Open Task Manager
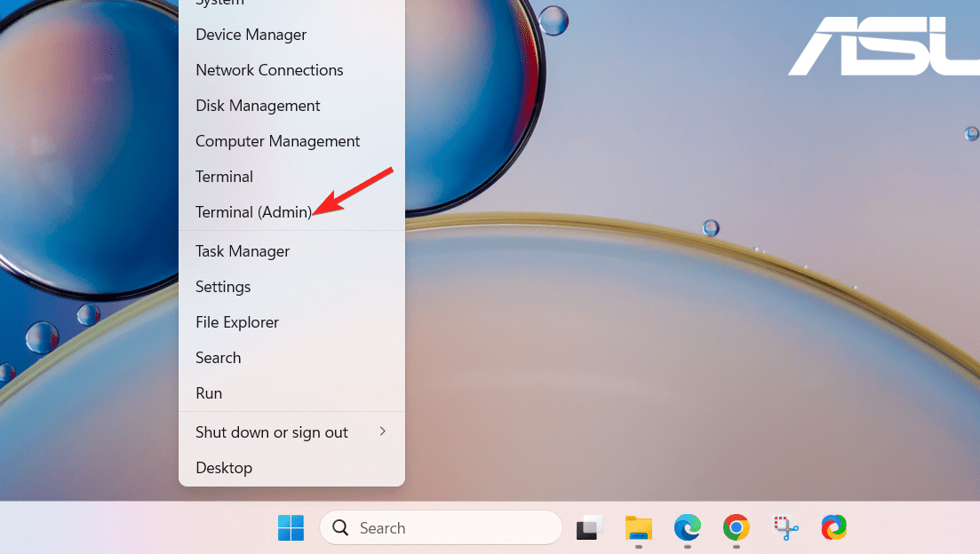Image resolution: width=980 pixels, height=554 pixels. click(x=242, y=251)
